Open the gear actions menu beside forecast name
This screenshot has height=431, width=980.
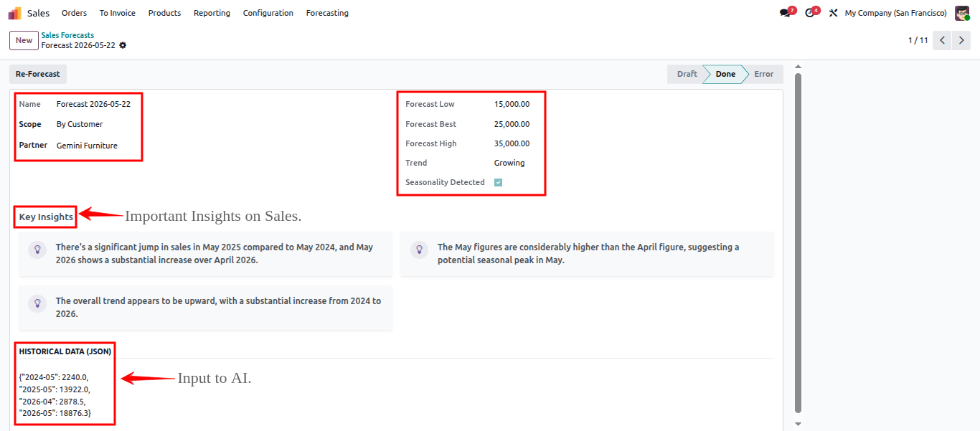[123, 45]
